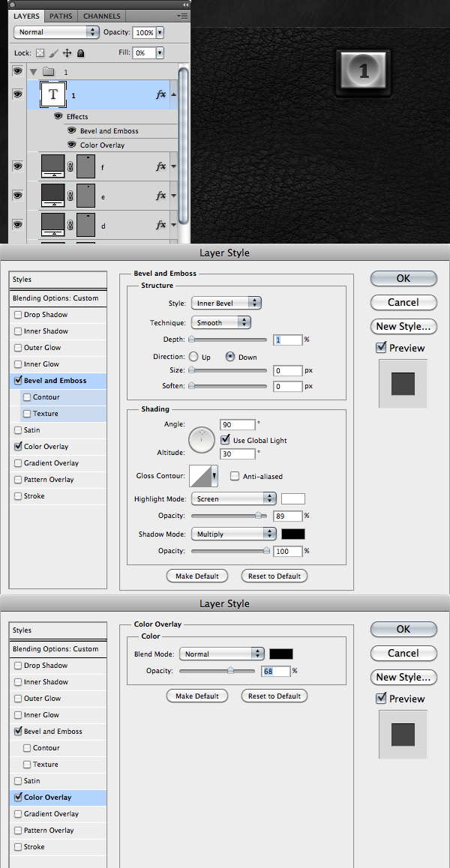Enable Drop Shadow in upper Layer Style dialog

pyautogui.click(x=18, y=314)
